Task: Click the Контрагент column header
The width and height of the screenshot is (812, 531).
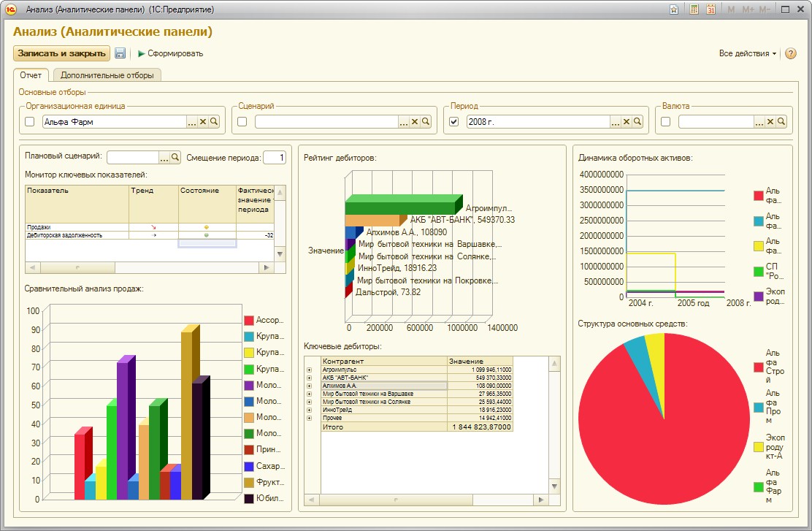Action: click(384, 361)
